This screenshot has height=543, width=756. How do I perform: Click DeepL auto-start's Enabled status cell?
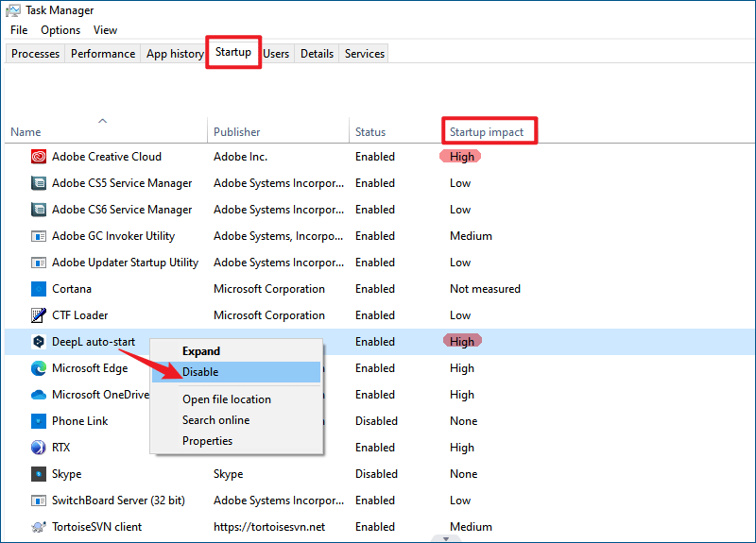pyautogui.click(x=375, y=342)
